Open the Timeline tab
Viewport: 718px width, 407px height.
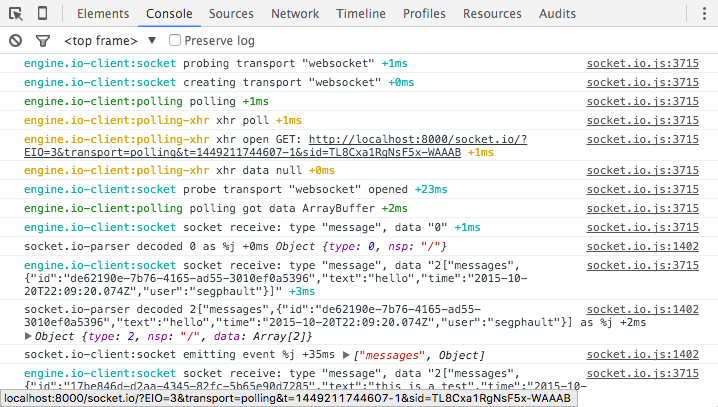coord(360,14)
